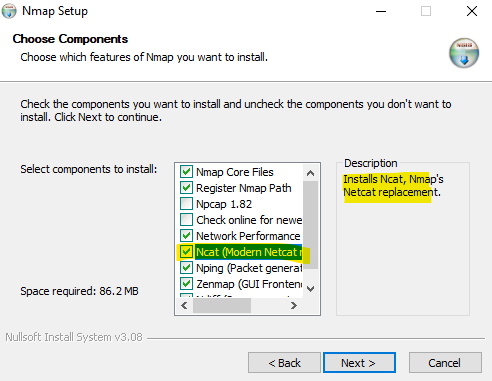Click the component list scroll up arrow
This screenshot has width=492, height=381.
tap(310, 173)
